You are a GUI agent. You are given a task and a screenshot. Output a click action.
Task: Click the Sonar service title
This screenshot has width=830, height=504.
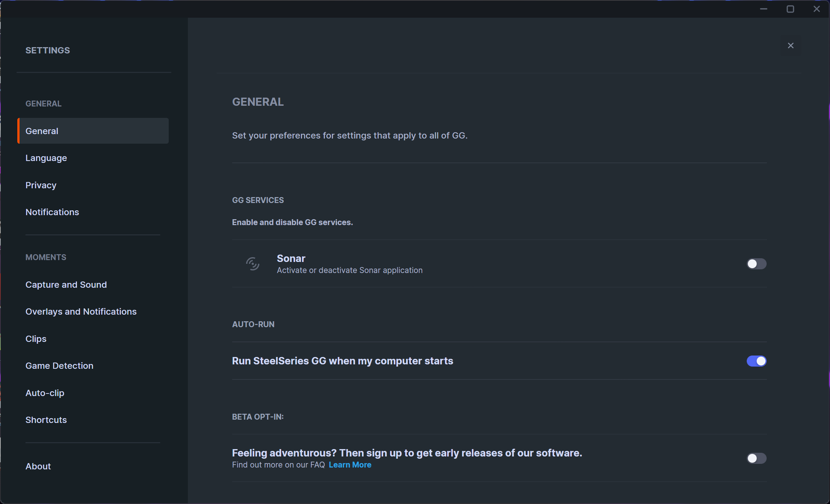point(291,258)
